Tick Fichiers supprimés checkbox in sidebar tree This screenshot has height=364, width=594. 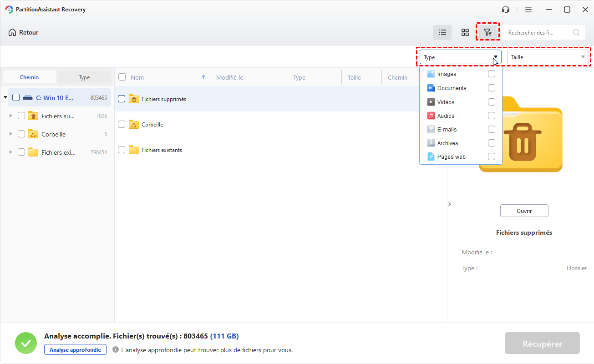(21, 116)
